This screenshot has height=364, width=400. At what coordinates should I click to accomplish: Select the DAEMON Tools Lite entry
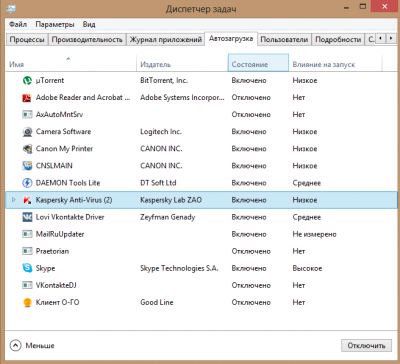pyautogui.click(x=68, y=183)
